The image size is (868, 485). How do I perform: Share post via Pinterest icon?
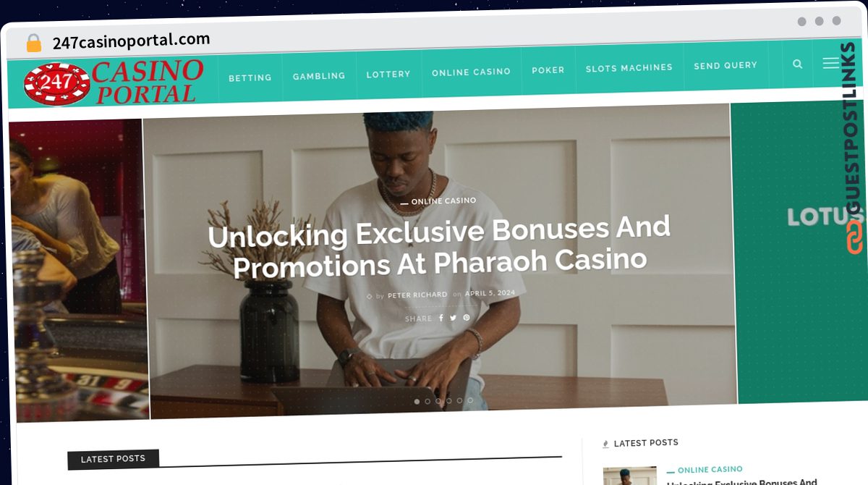(x=467, y=318)
